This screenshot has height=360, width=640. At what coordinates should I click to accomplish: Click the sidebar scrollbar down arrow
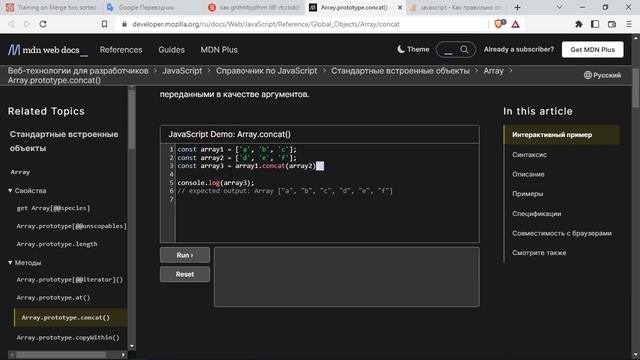(x=131, y=346)
